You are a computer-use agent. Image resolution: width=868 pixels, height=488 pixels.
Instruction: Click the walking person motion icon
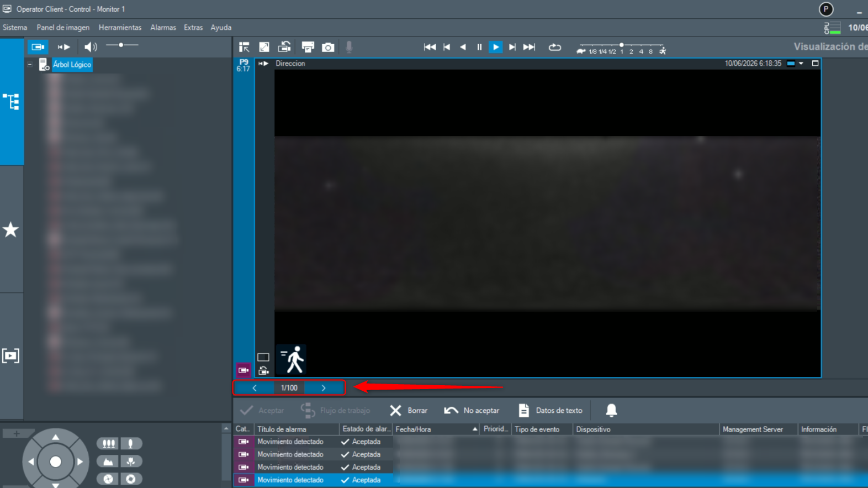292,360
